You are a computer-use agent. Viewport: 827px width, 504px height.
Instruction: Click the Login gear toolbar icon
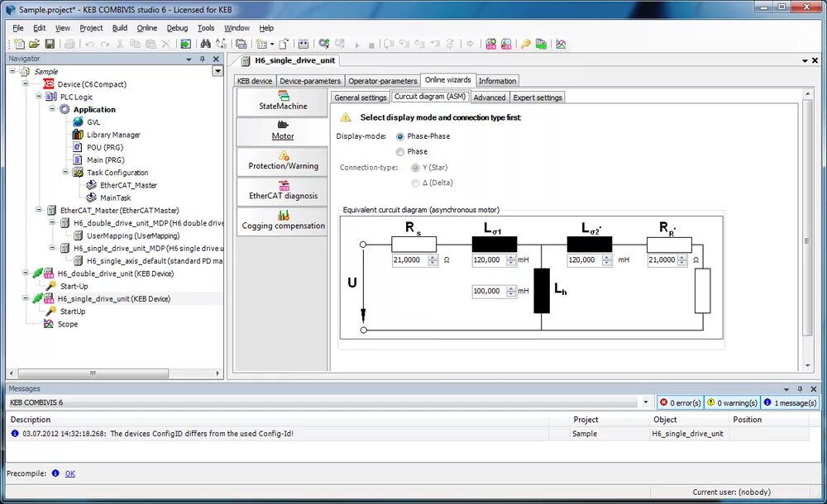tap(324, 44)
